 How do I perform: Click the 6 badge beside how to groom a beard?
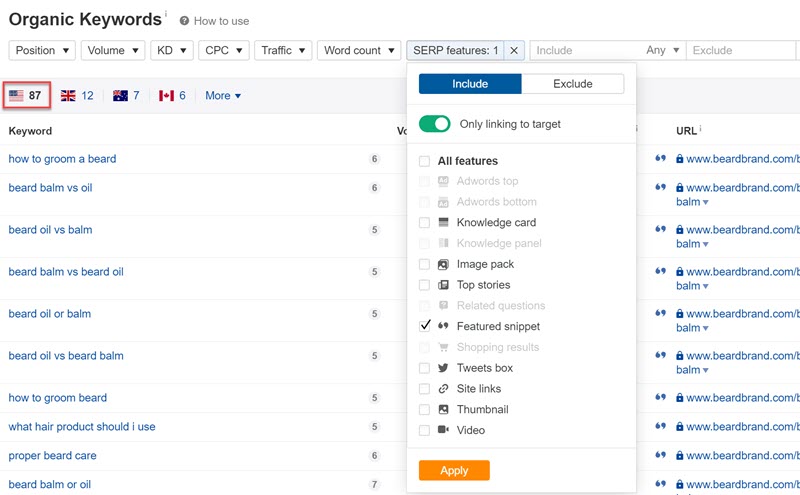(x=374, y=159)
